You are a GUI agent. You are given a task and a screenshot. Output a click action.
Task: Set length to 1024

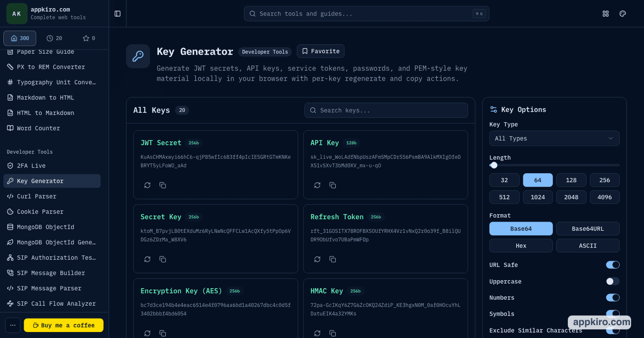[x=538, y=197]
